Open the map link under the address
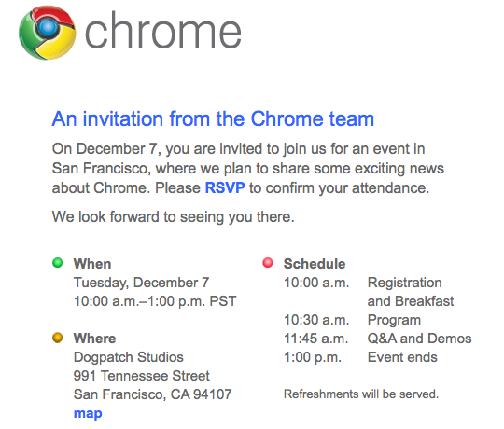This screenshot has height=429, width=504. [x=88, y=413]
